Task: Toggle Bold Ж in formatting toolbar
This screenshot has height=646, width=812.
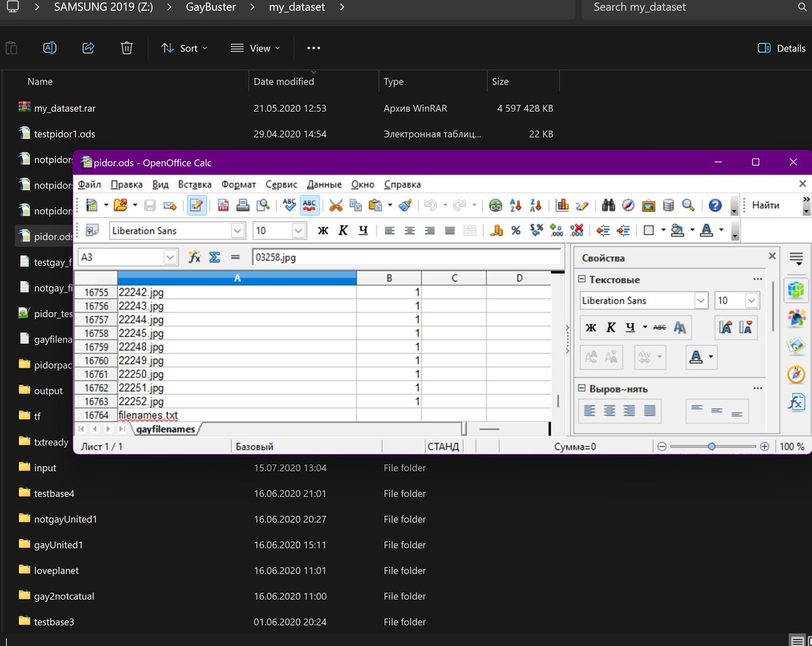Action: coord(323,230)
